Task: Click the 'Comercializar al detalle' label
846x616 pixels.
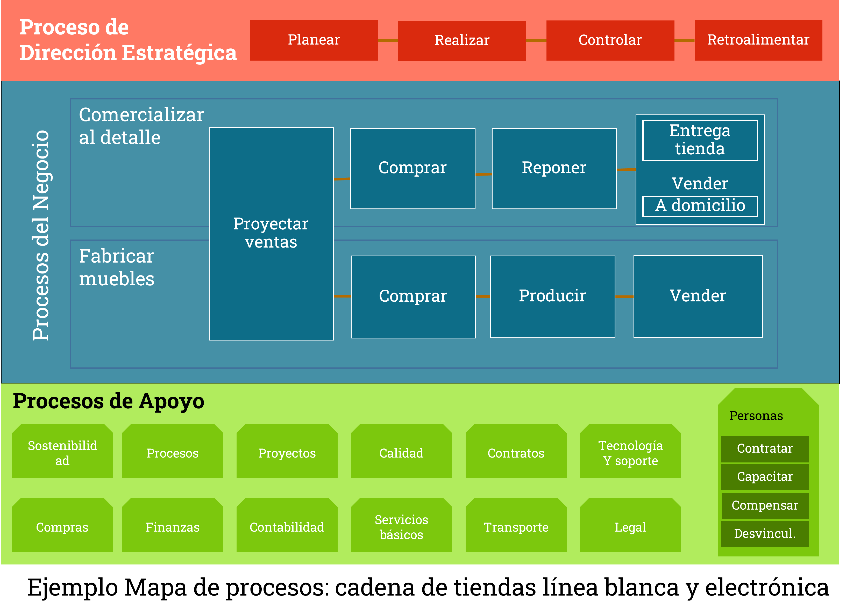Action: click(141, 126)
